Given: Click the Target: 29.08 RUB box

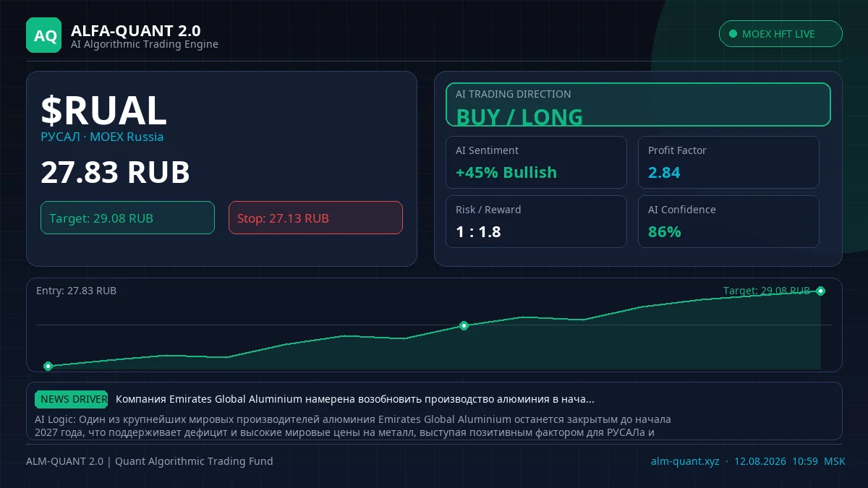Looking at the screenshot, I should pyautogui.click(x=127, y=218).
